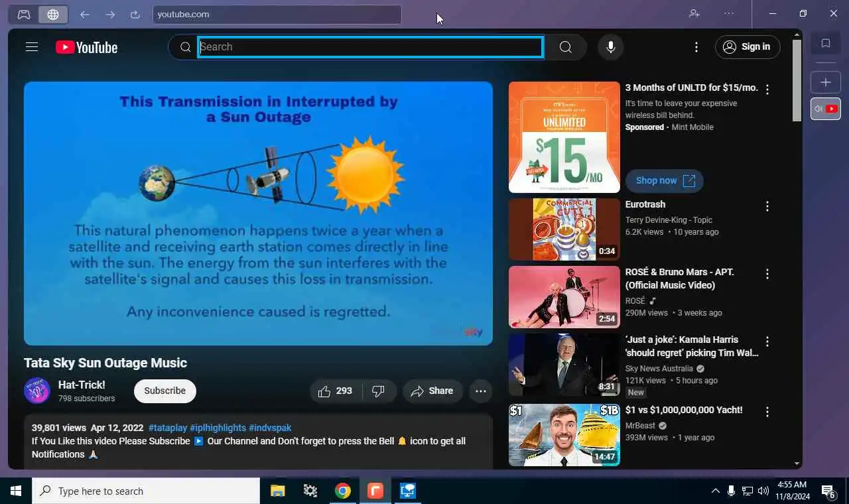
Task: Click the #indvspak hashtag
Action: pos(270,428)
